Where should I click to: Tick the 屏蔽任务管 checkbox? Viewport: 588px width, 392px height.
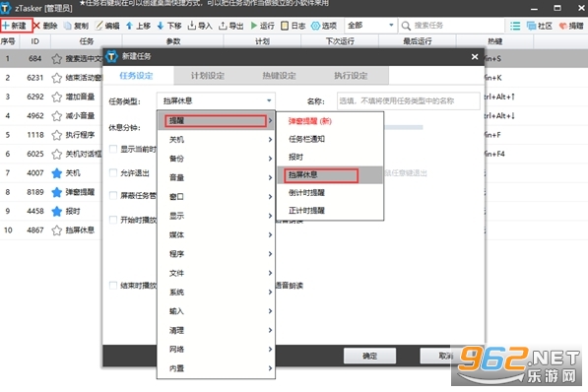pos(113,195)
